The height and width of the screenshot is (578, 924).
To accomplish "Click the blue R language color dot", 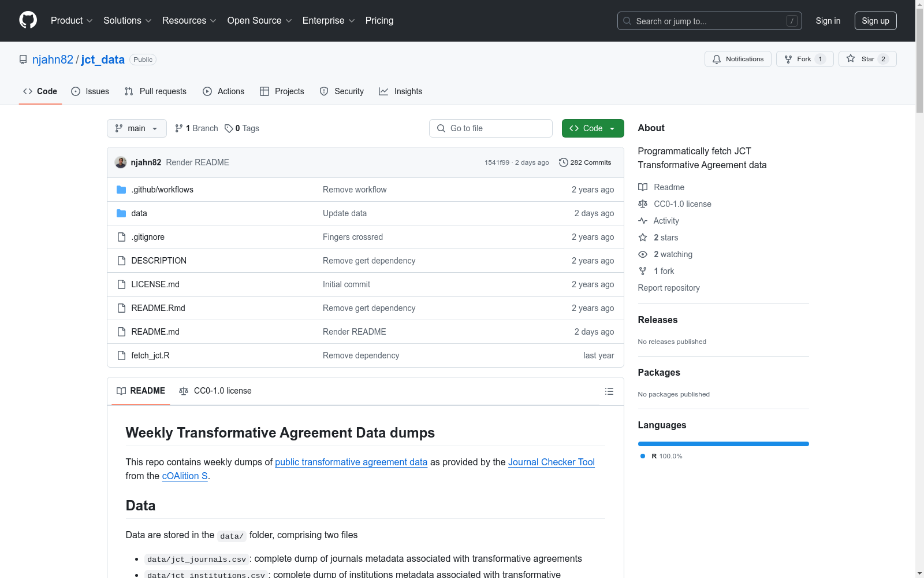I will coord(643,456).
